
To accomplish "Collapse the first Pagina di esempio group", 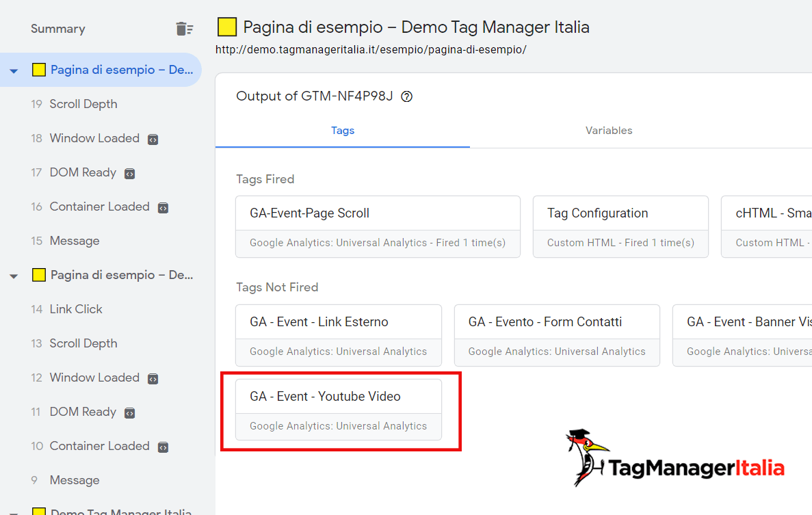I will tap(14, 71).
